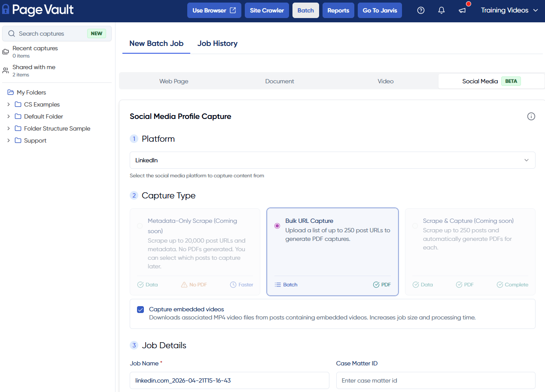Open the Reports button
Screen dimensions: 545x392
coord(338,10)
